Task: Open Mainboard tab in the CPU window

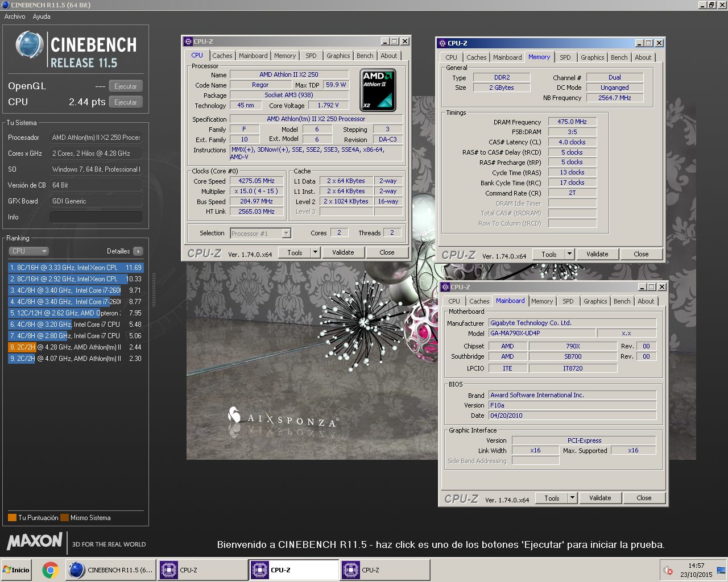Action: click(x=253, y=56)
